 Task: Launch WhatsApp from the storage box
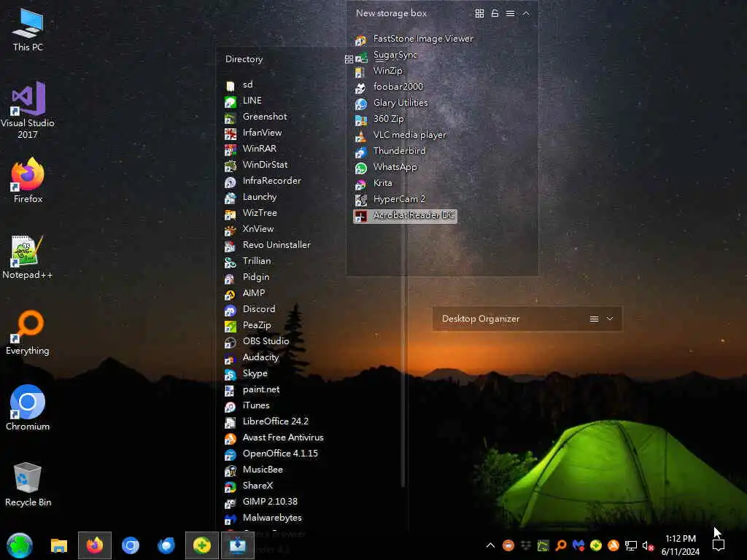(386, 168)
